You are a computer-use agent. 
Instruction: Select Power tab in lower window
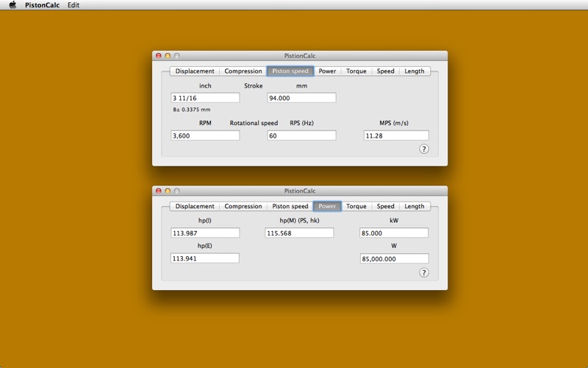[327, 206]
